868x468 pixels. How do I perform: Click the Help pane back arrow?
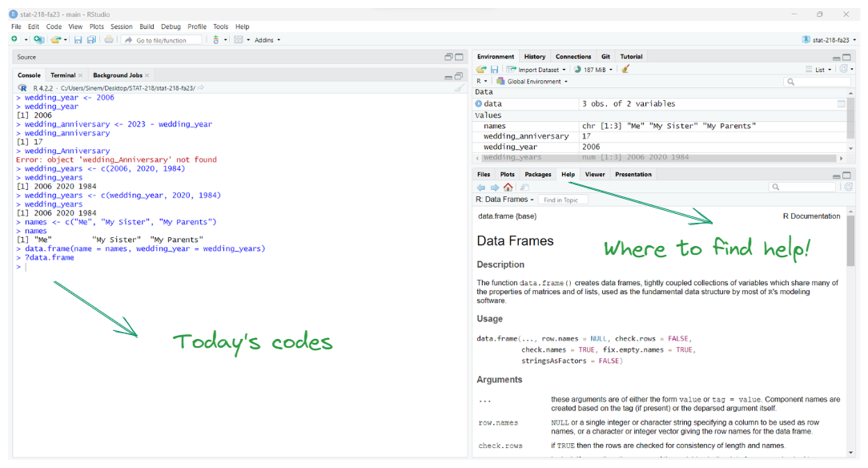(x=481, y=187)
